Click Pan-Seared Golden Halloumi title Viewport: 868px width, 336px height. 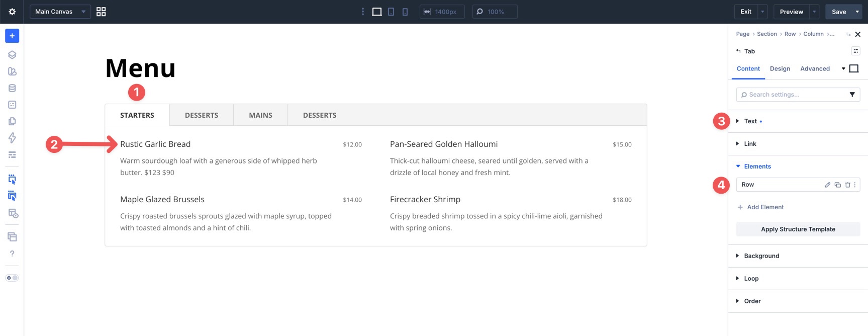[x=444, y=144]
